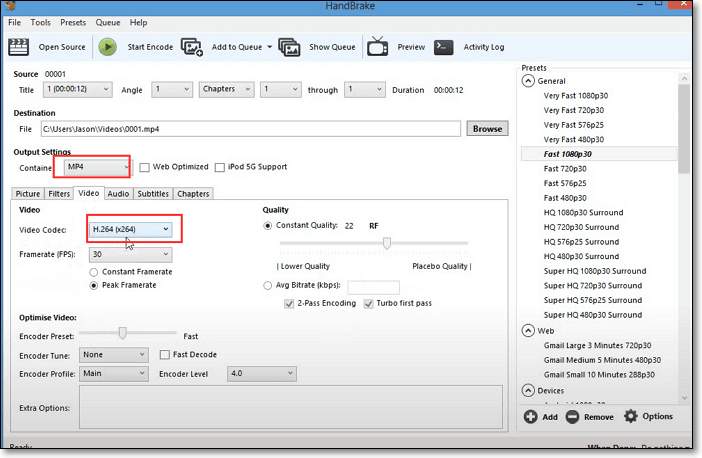This screenshot has height=458, width=702.
Task: Switch to the Subtitles tab
Action: click(x=153, y=194)
